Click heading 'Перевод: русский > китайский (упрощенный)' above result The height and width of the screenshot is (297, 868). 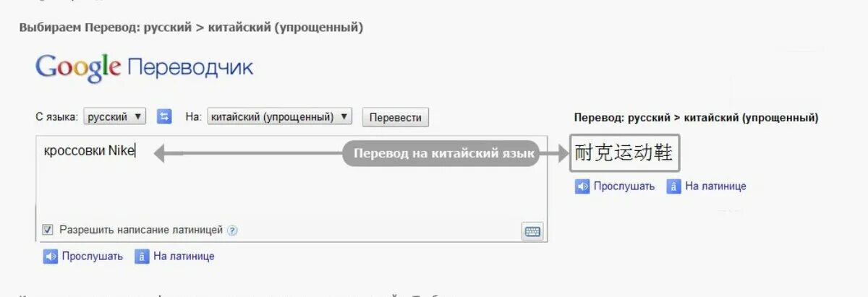[696, 118]
